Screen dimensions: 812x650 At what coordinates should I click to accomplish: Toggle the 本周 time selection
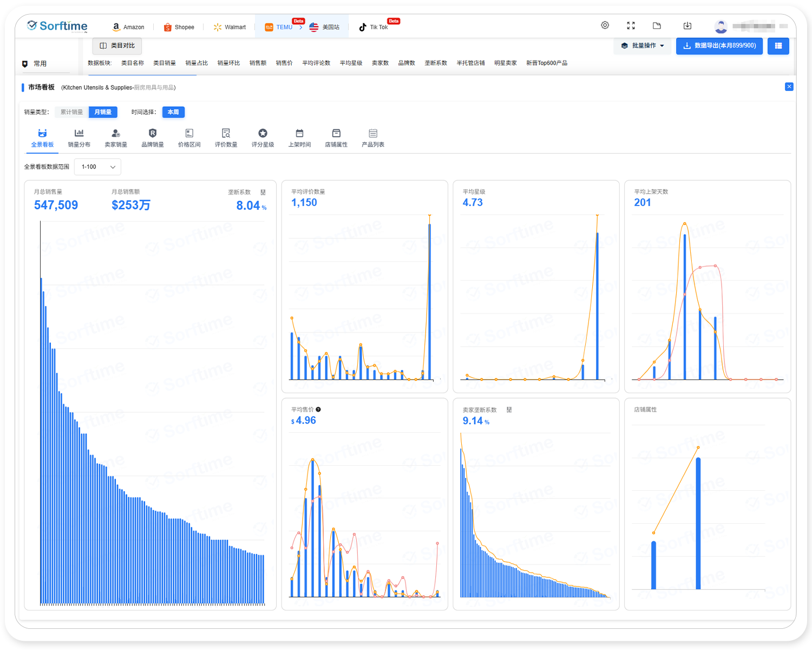[173, 112]
